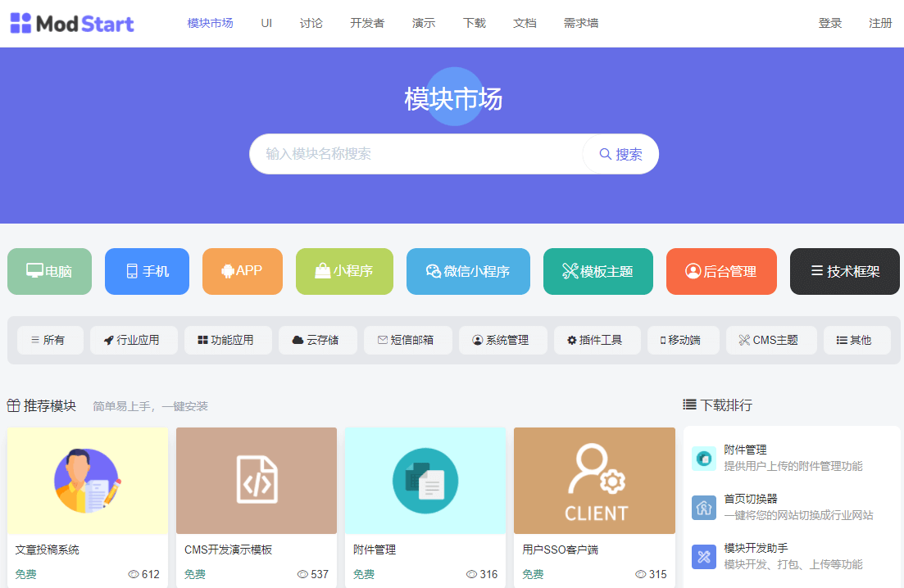Click the ModStart logo
904x588 pixels.
coord(72,24)
